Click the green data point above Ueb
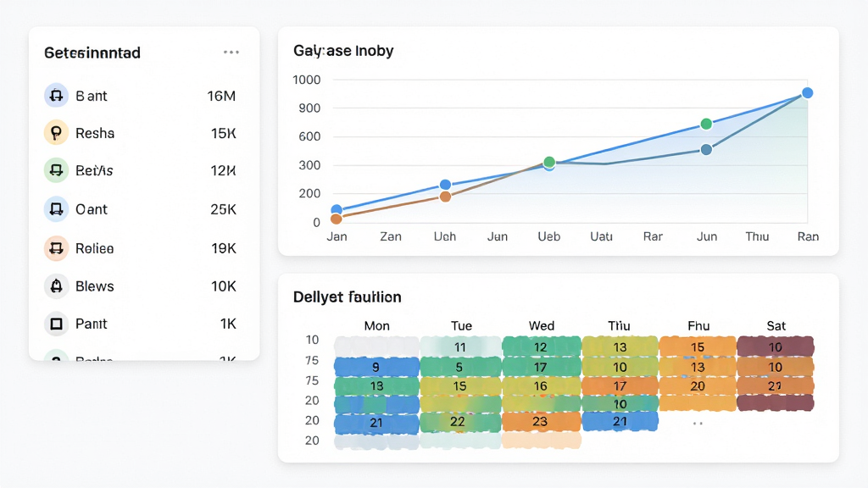 pyautogui.click(x=549, y=162)
